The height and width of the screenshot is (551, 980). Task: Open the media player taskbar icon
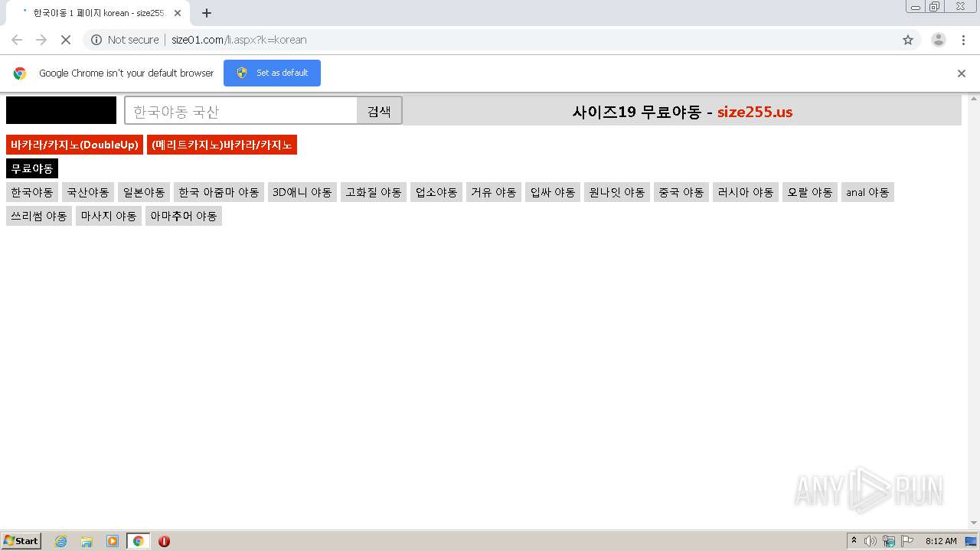click(x=113, y=541)
